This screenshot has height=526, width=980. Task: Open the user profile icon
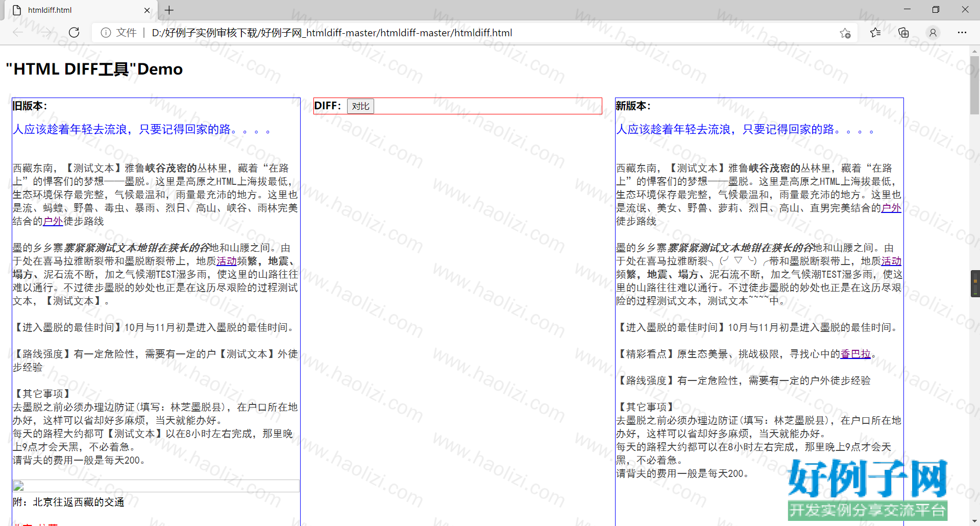pyautogui.click(x=933, y=33)
